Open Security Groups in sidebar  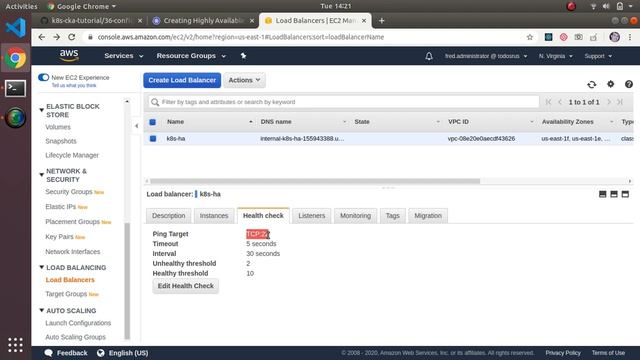(69, 192)
